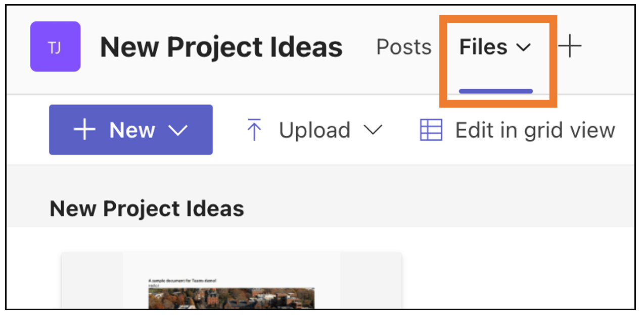Click the New Project Ideas folder breadcrumb
Viewport: 644px width, 318px height.
point(147,208)
